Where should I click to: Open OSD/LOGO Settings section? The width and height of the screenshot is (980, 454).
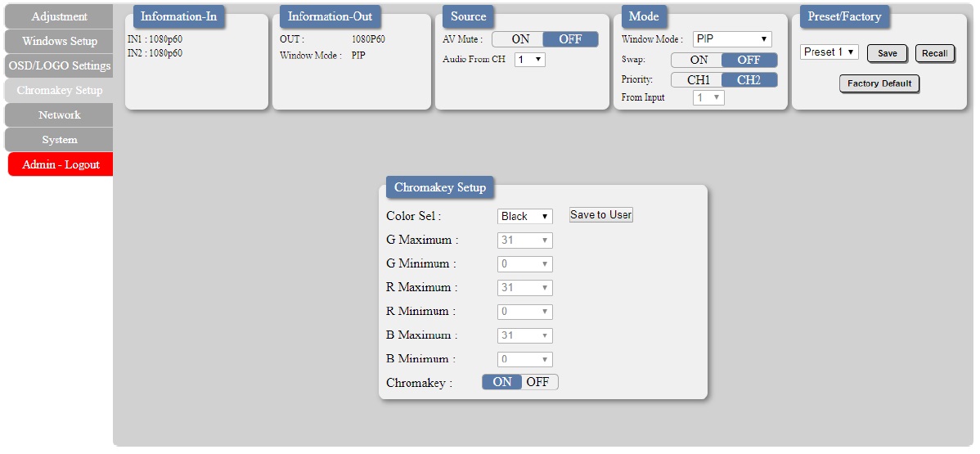(60, 65)
